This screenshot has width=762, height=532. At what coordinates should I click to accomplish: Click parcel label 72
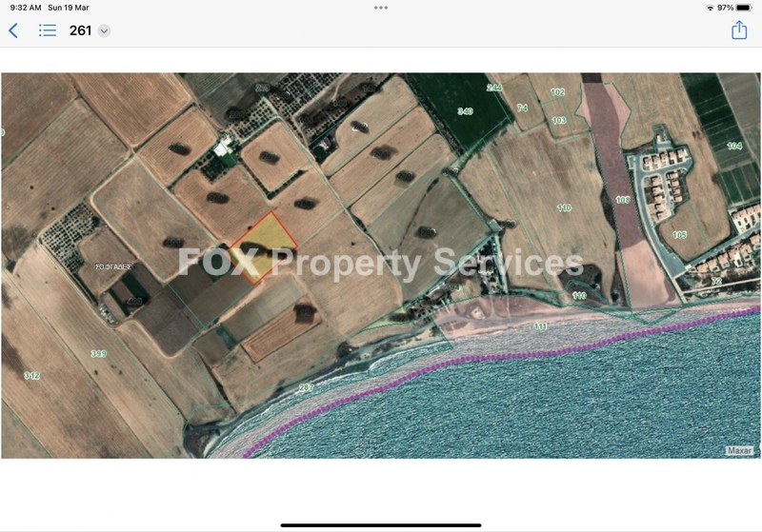tap(716, 281)
